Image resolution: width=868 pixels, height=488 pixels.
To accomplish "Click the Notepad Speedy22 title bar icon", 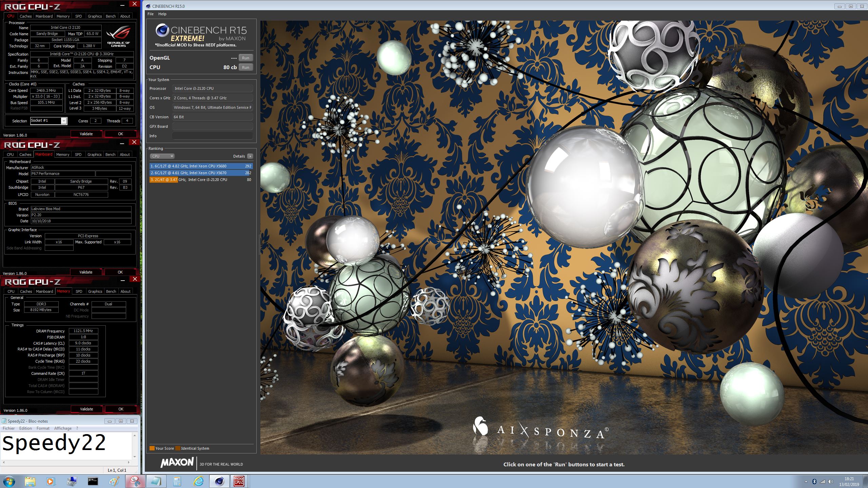I will [x=4, y=421].
